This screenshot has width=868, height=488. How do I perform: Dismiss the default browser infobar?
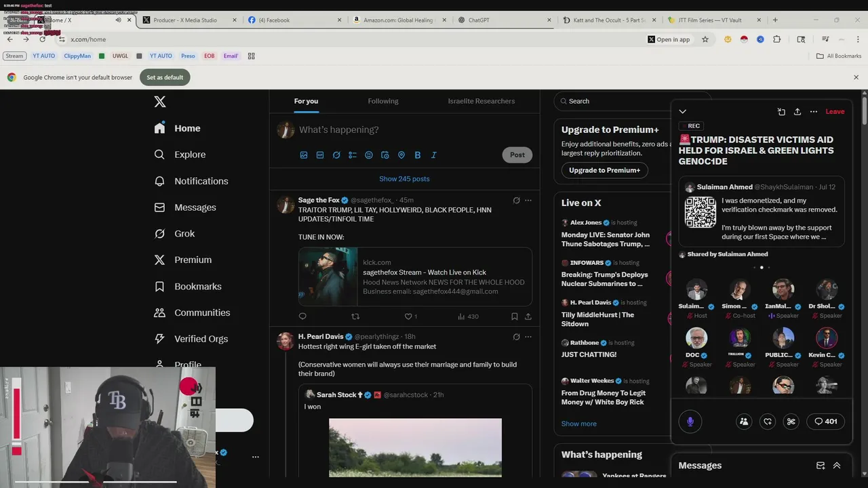pos(856,77)
